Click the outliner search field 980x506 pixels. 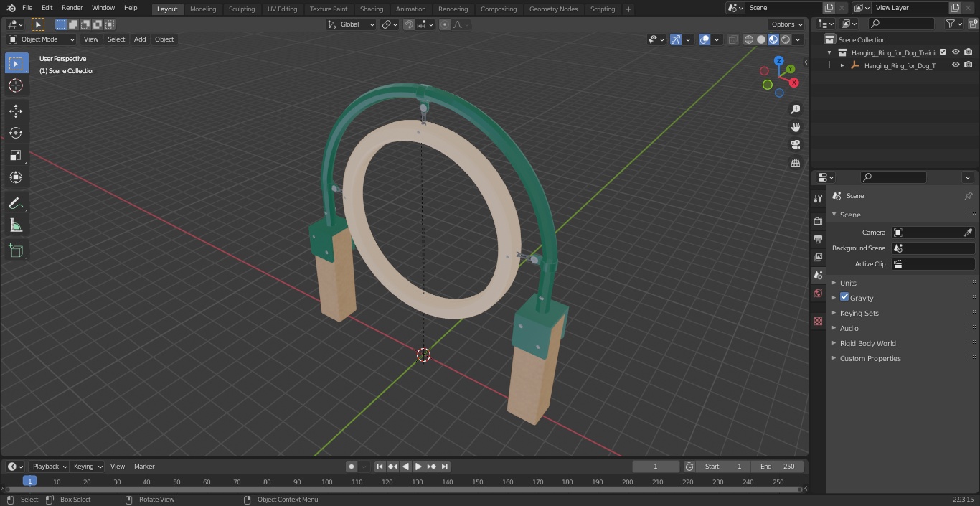pos(901,24)
